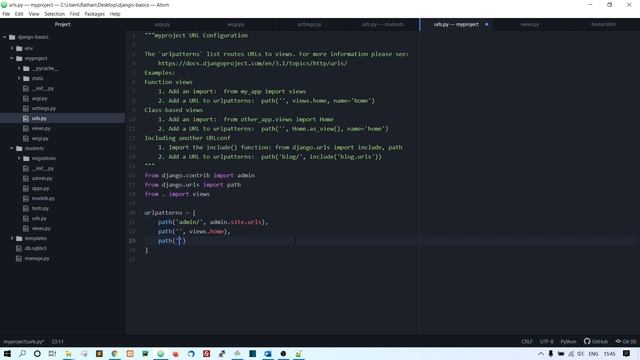Click the myproject folder icon
The width and height of the screenshot is (640, 360).
[19, 58]
